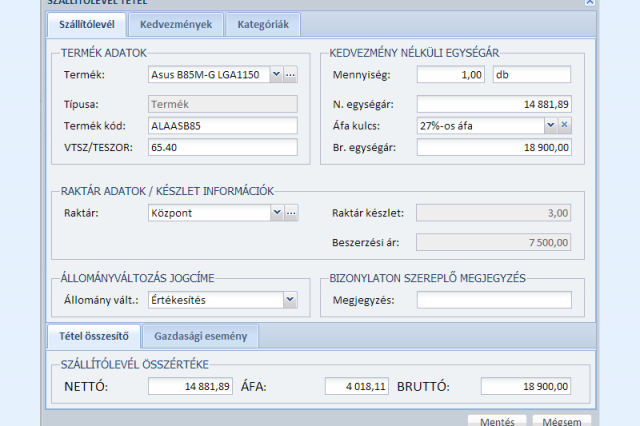Focus the N. egységár field
640x426 pixels.
(x=494, y=104)
